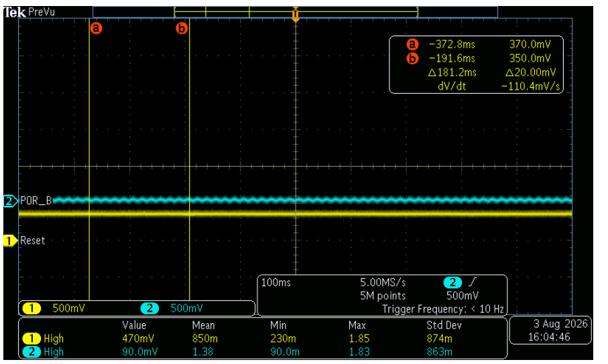Click the 370.0mV cursor a voltage

point(530,45)
